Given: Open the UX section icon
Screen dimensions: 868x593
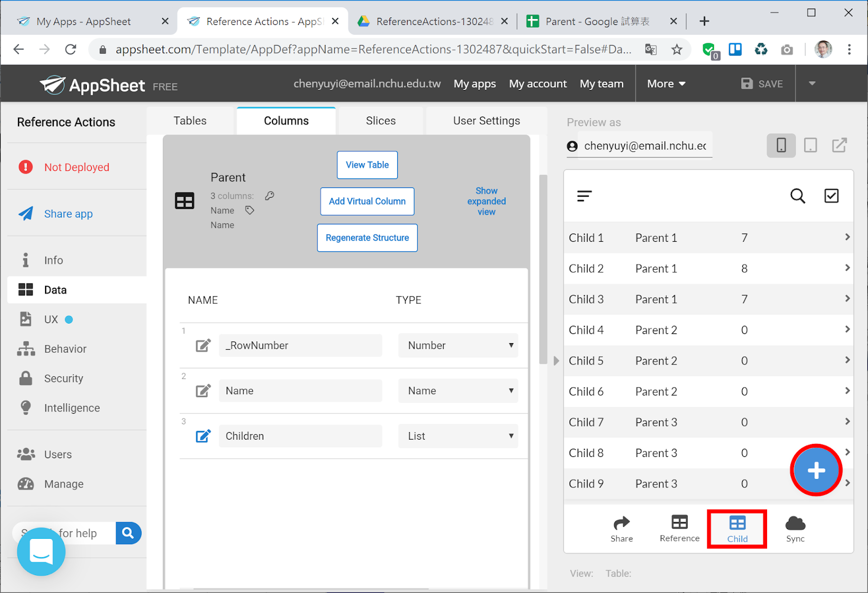Looking at the screenshot, I should click(25, 319).
